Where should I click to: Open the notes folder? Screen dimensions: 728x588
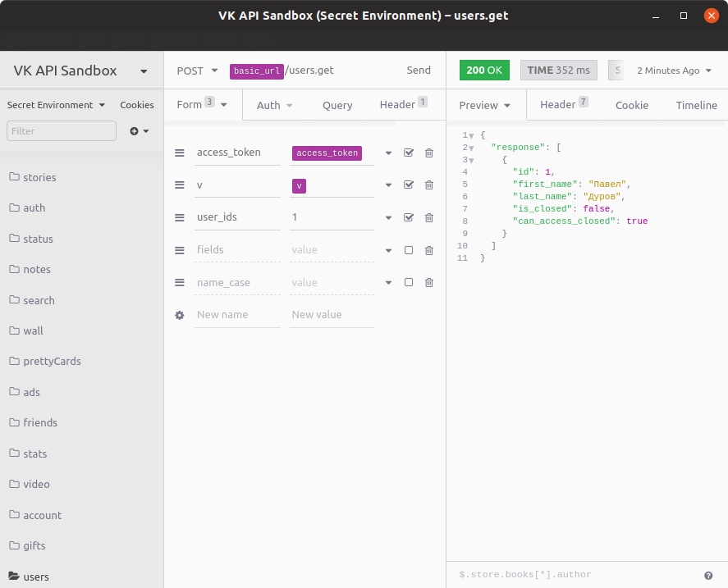pos(30,269)
